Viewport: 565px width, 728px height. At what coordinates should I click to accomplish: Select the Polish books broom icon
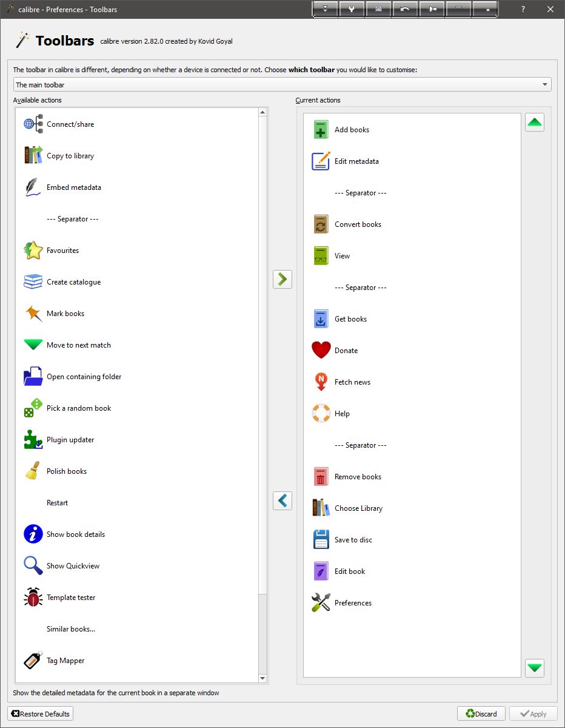point(33,471)
